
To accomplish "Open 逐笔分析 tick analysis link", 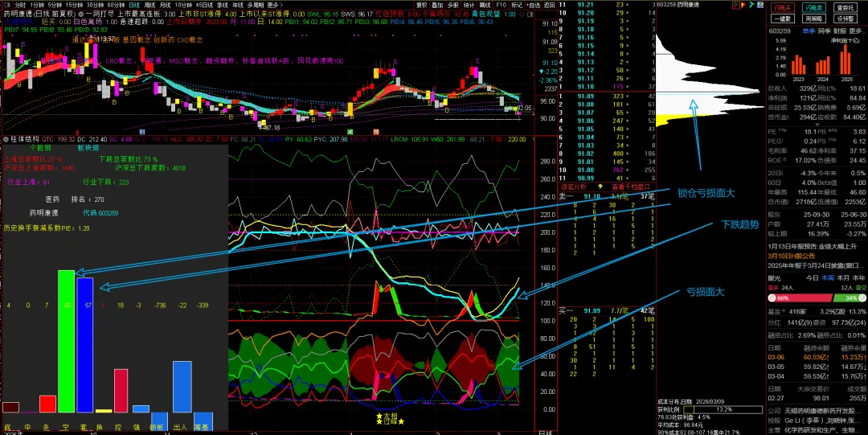I will 575,187.
